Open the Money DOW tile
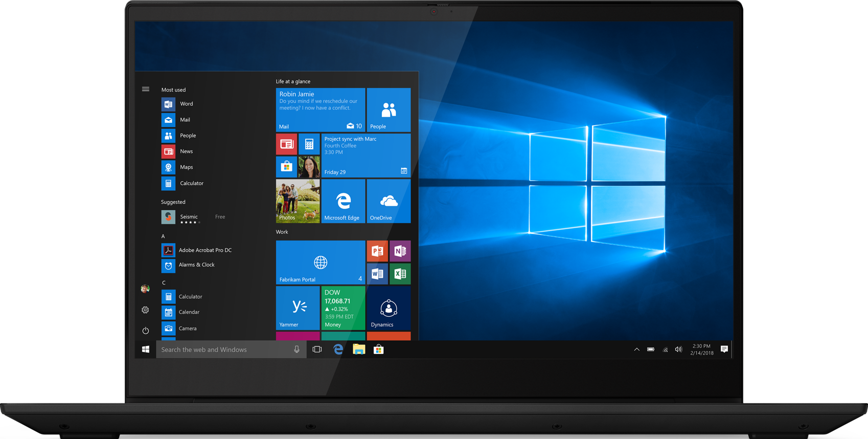The width and height of the screenshot is (868, 439). click(x=344, y=308)
